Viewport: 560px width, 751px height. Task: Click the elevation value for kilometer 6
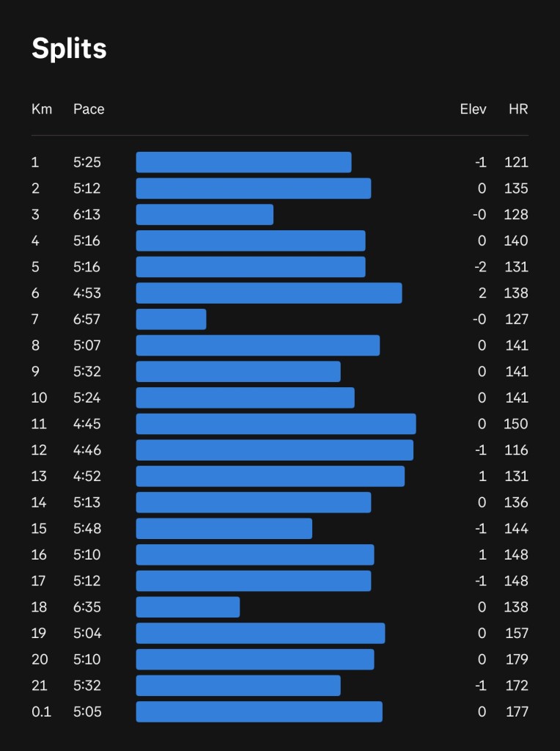pyautogui.click(x=482, y=293)
